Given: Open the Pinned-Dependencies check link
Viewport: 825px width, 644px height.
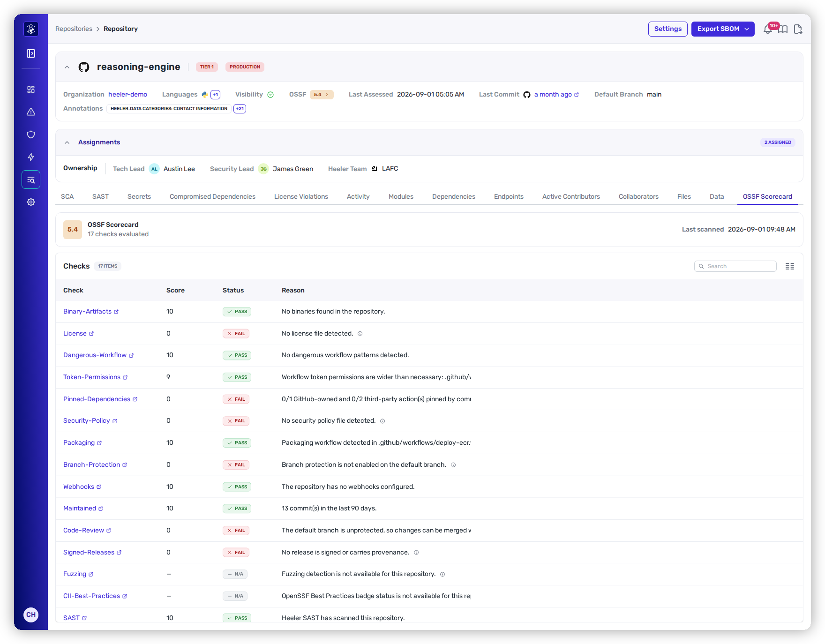Looking at the screenshot, I should point(100,399).
